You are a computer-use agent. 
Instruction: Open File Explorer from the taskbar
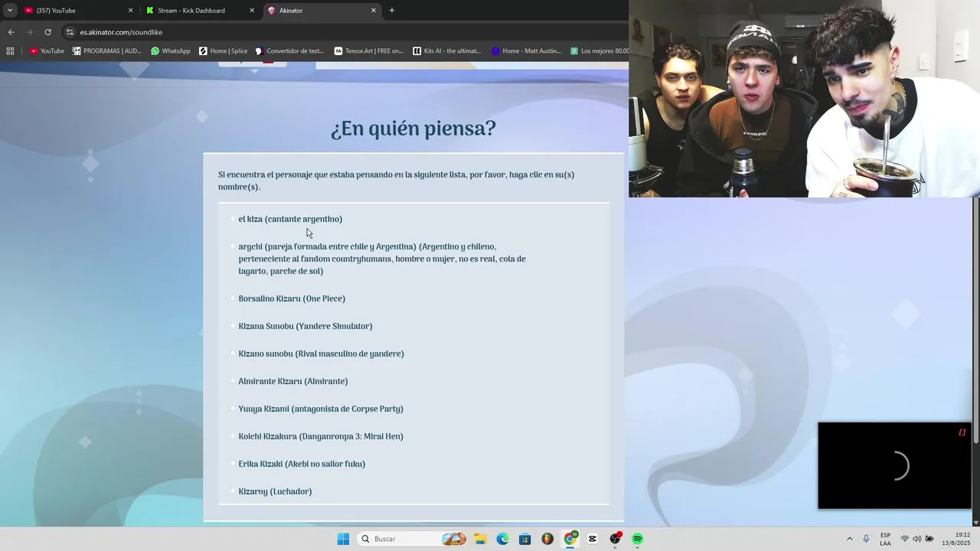click(480, 539)
